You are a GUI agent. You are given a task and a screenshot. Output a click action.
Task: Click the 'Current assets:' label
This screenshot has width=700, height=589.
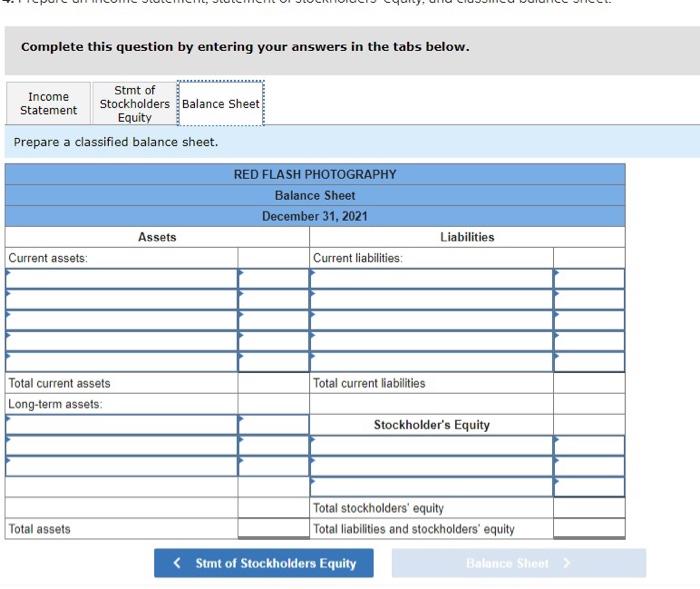(x=48, y=258)
